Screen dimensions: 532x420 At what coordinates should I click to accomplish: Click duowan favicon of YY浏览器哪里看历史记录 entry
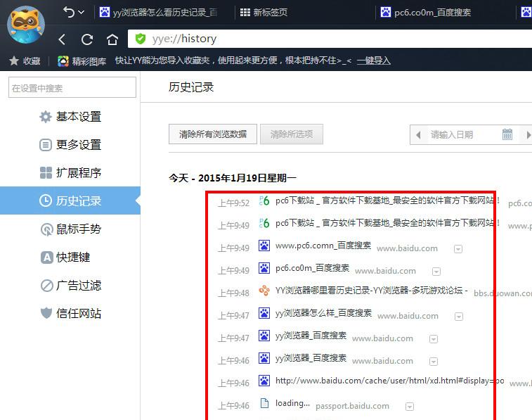[264, 291]
